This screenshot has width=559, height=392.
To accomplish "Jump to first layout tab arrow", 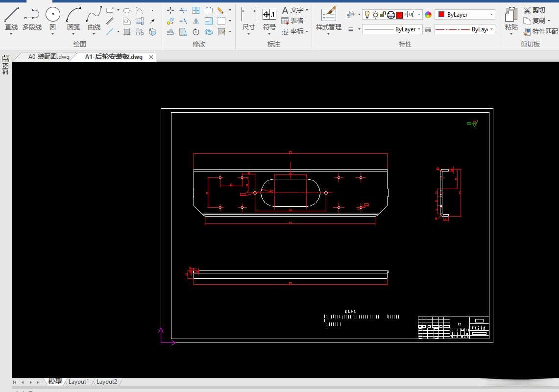I will 15,382.
